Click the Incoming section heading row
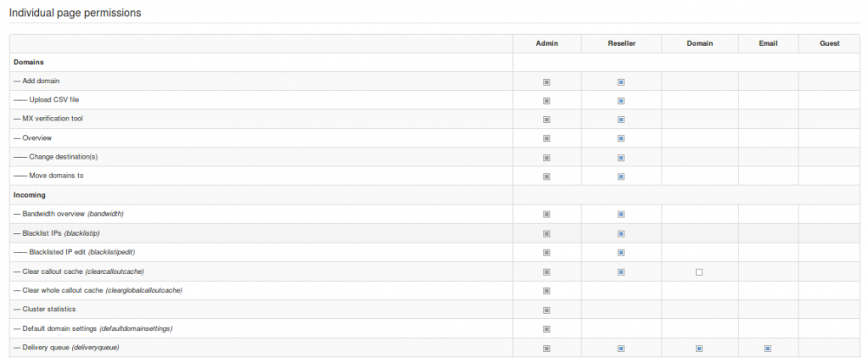This screenshot has width=868, height=358. click(x=30, y=195)
